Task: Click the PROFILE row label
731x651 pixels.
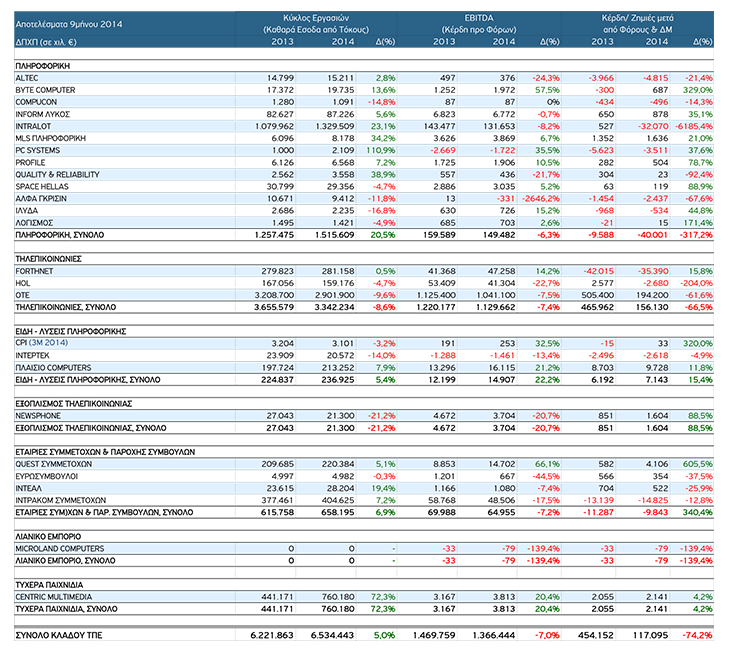Action: pos(30,163)
